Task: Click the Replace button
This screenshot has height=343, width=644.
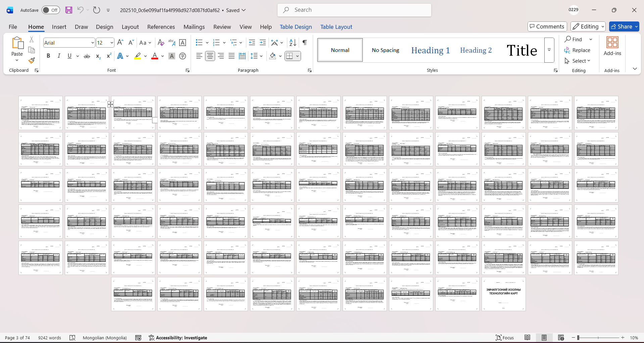Action: (x=577, y=50)
